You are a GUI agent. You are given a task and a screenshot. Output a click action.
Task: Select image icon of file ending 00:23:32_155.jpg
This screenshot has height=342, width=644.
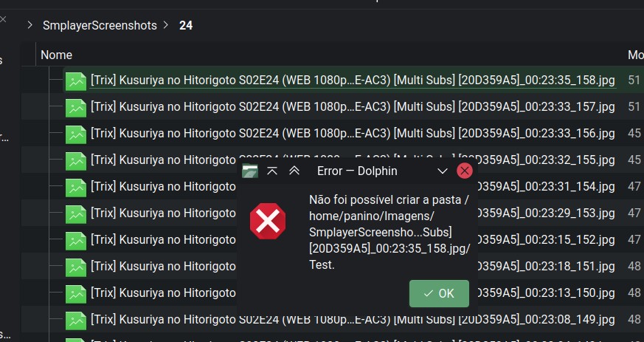[x=76, y=161]
